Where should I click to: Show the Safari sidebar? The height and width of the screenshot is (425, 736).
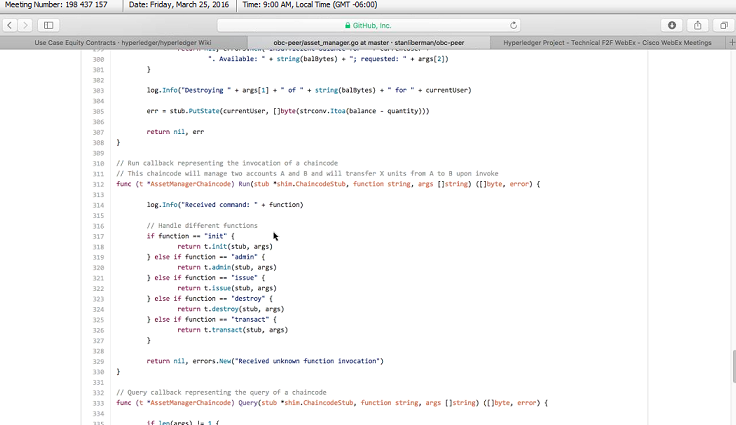pos(48,25)
